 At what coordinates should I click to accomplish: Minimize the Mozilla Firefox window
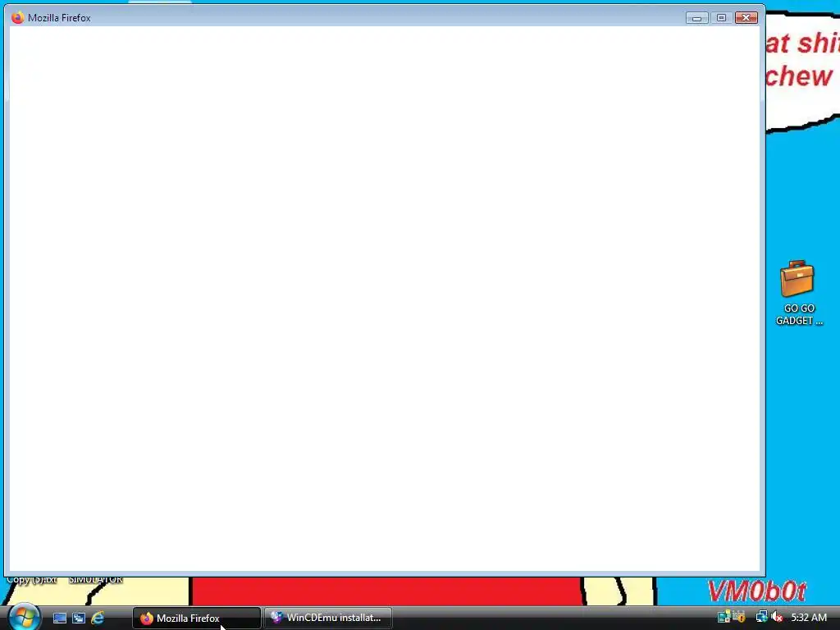pos(696,18)
